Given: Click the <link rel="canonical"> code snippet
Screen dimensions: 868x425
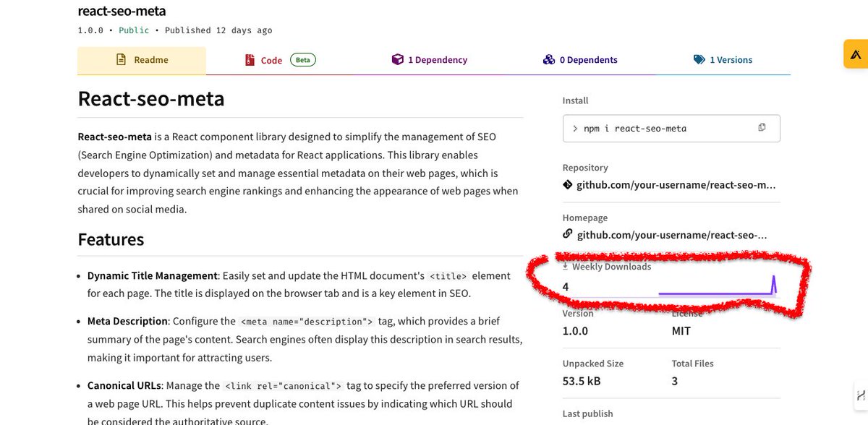Looking at the screenshot, I should 283,386.
